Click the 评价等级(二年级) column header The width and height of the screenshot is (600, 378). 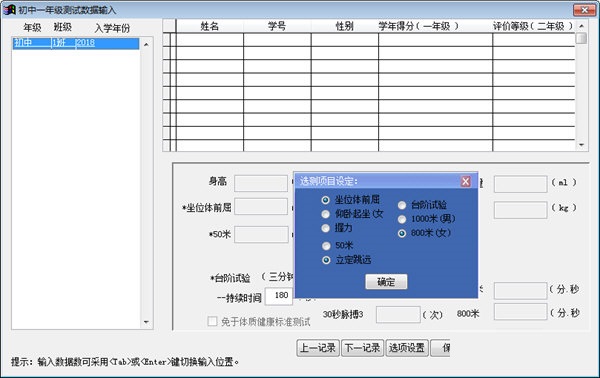click(533, 26)
